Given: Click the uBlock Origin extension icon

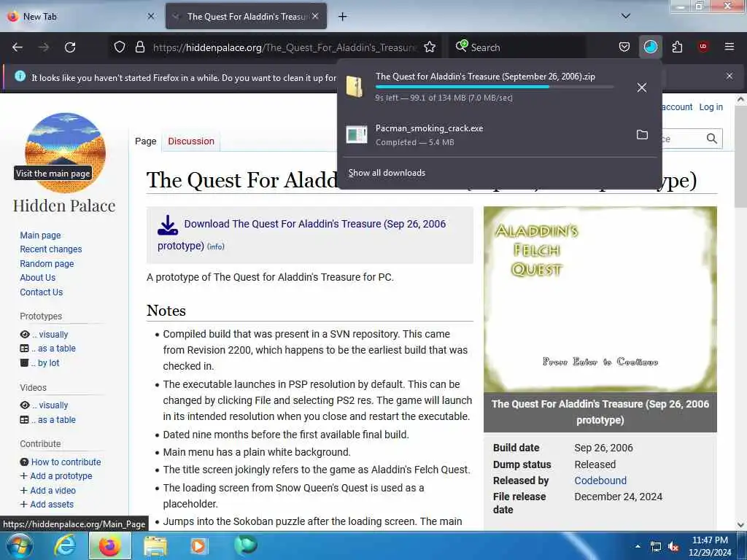Looking at the screenshot, I should click(703, 47).
